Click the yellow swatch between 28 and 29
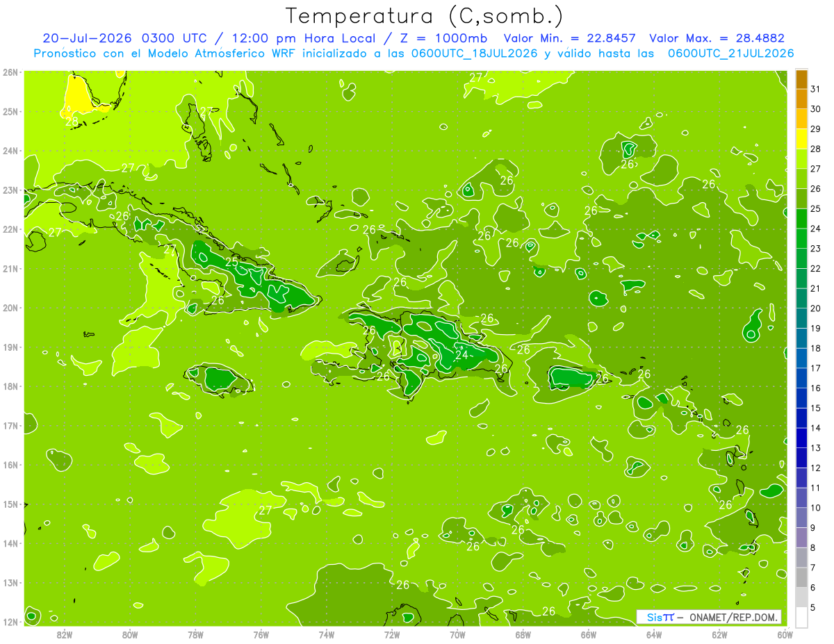The width and height of the screenshot is (834, 644). click(801, 139)
